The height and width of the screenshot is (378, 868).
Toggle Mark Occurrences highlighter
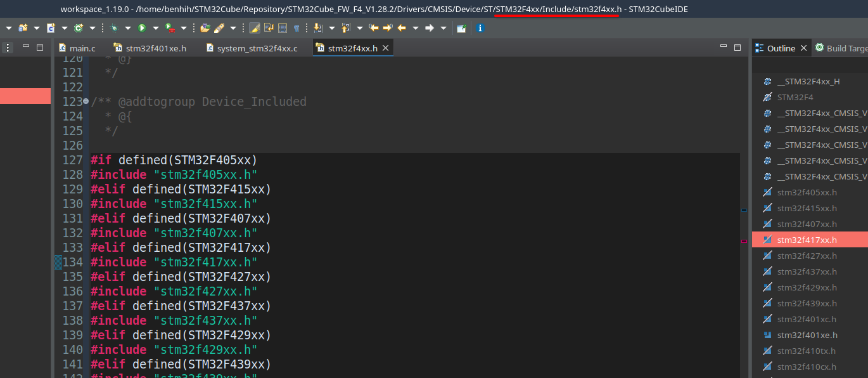(254, 28)
